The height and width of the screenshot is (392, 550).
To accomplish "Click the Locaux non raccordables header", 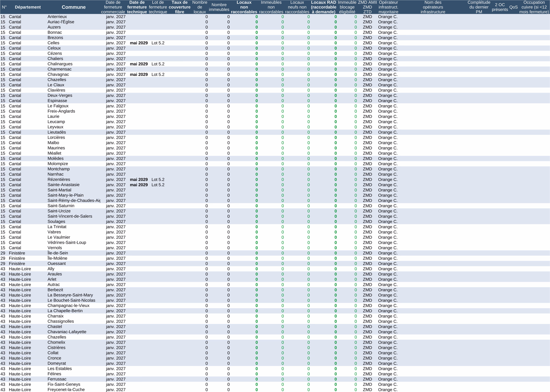I will [244, 7].
